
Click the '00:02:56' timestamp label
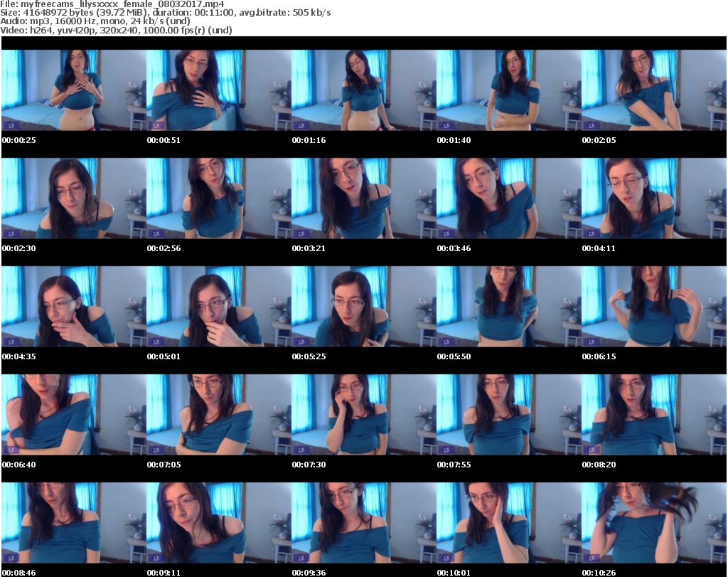click(x=164, y=248)
